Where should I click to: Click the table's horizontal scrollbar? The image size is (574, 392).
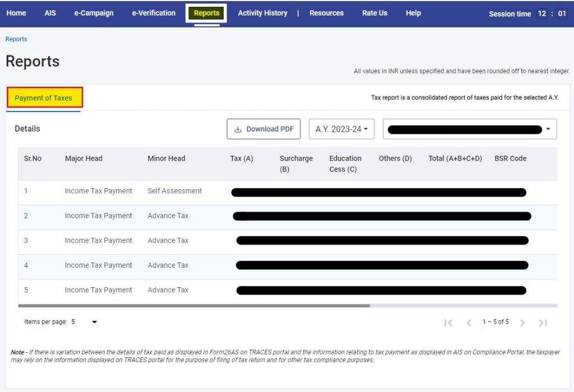point(193,306)
